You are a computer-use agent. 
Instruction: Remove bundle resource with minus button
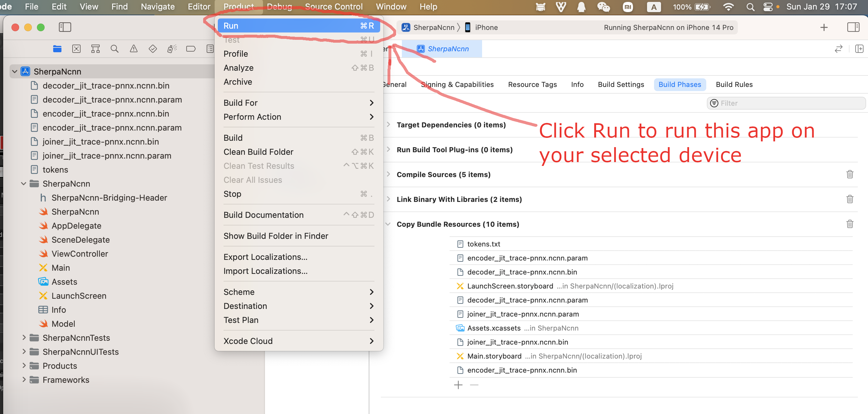[474, 385]
